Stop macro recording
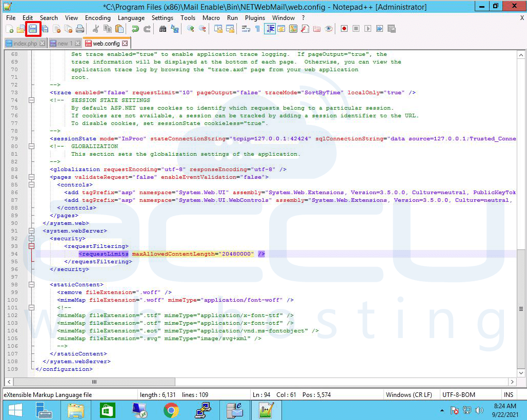This screenshot has width=527, height=420. coord(356,29)
